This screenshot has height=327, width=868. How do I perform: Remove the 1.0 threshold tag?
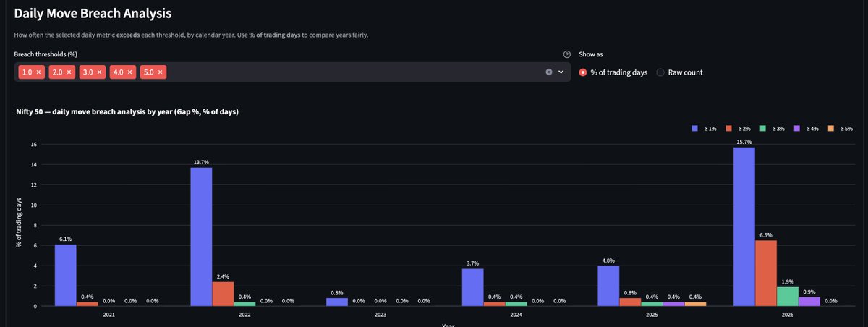(x=39, y=72)
